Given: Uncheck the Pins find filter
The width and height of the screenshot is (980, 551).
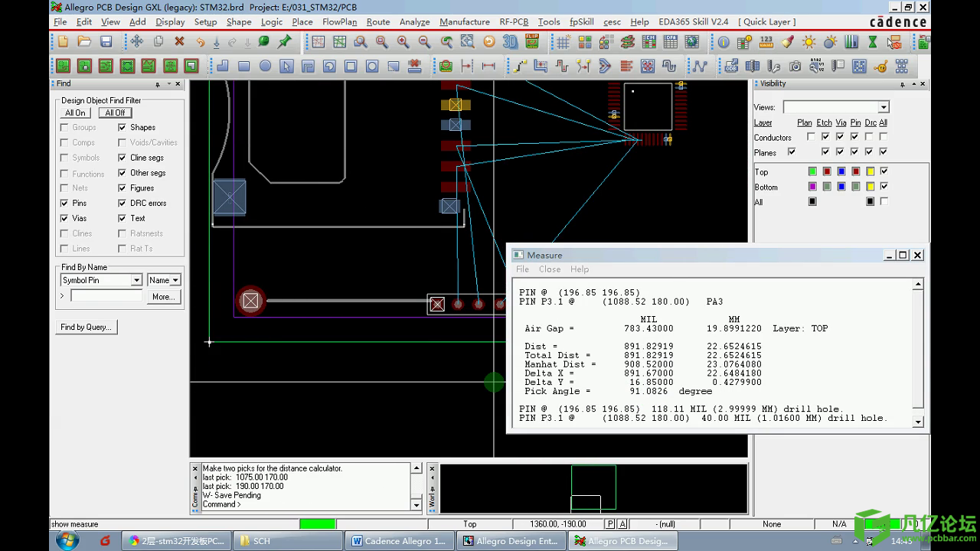Looking at the screenshot, I should (x=64, y=203).
